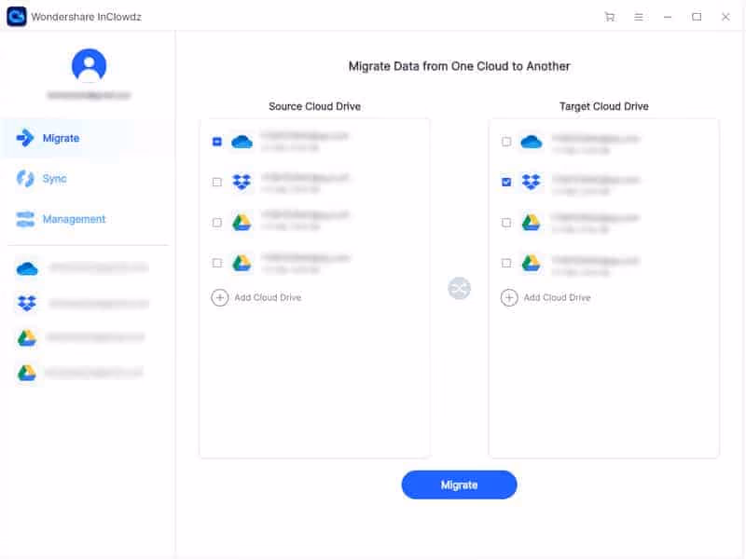Expand Add Cloud Drive under Target Cloud Drive
This screenshot has height=560, width=746.
pos(509,297)
